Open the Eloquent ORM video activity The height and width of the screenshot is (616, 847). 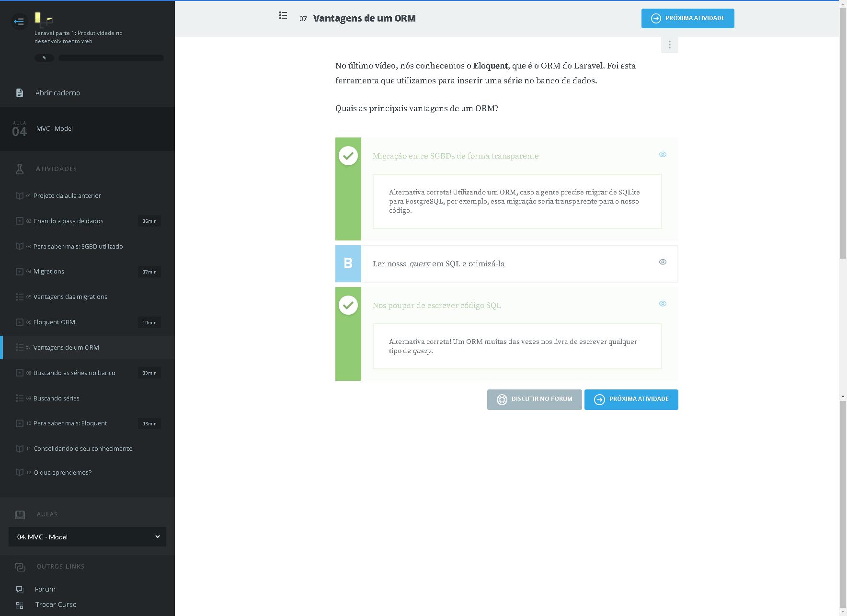pyautogui.click(x=54, y=322)
